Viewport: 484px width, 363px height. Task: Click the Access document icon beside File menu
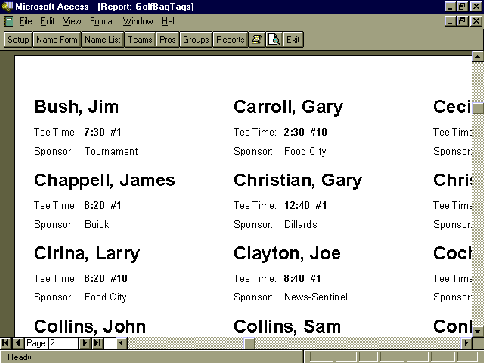pyautogui.click(x=8, y=22)
